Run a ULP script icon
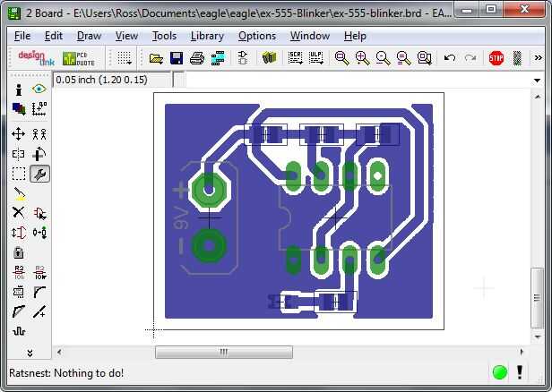The height and width of the screenshot is (392, 552). 315,58
